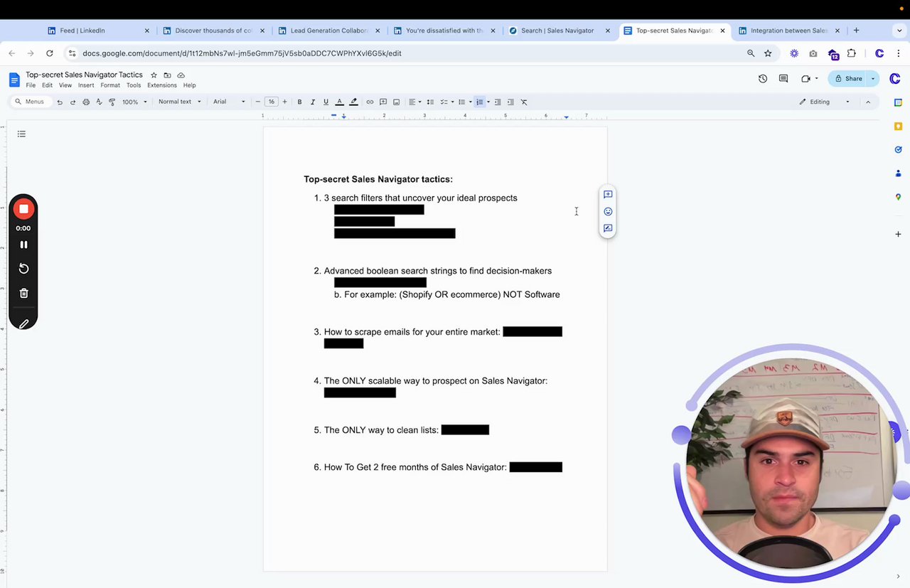The height and width of the screenshot is (588, 910).
Task: Reload the page with the refresh button
Action: (x=49, y=53)
